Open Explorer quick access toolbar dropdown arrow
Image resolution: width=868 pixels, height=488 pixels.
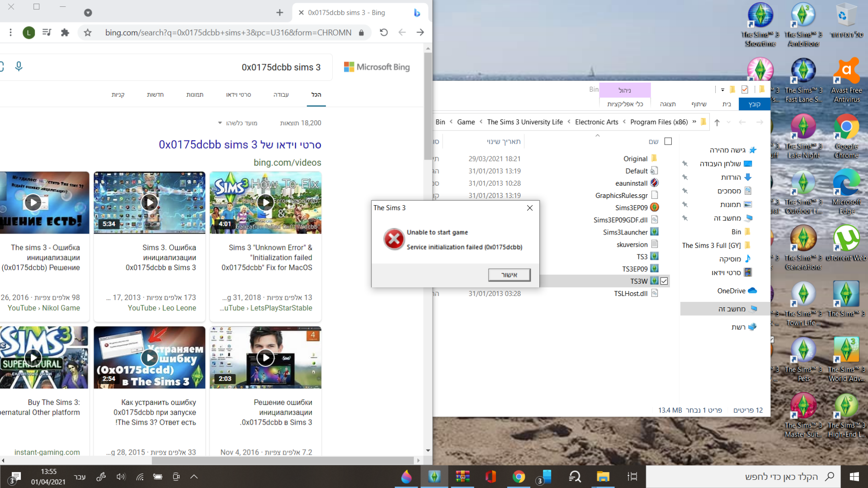point(722,89)
